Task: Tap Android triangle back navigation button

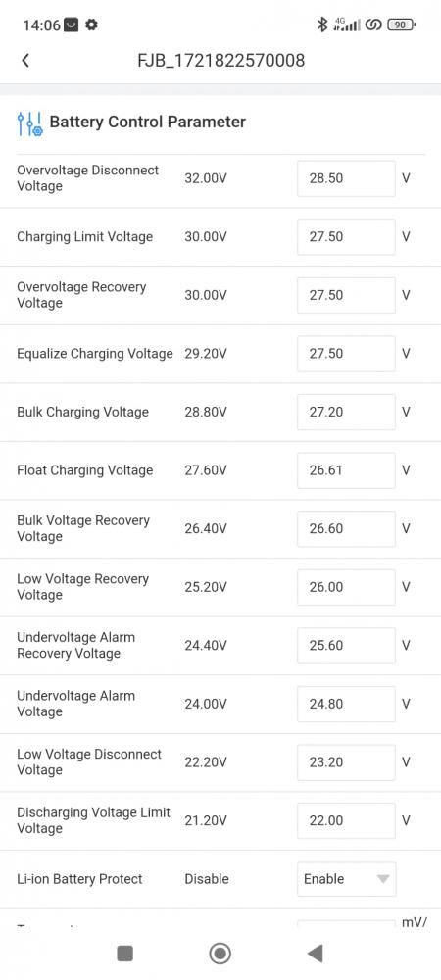Action: (315, 954)
